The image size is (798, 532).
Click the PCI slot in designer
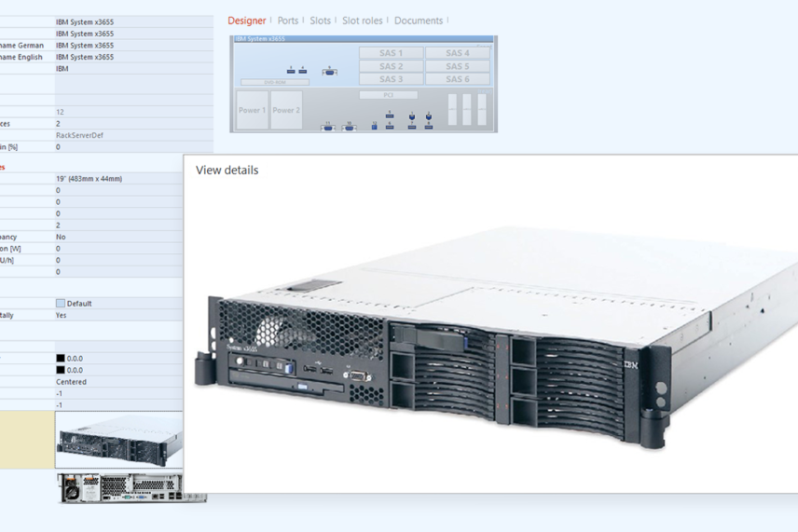click(x=389, y=95)
